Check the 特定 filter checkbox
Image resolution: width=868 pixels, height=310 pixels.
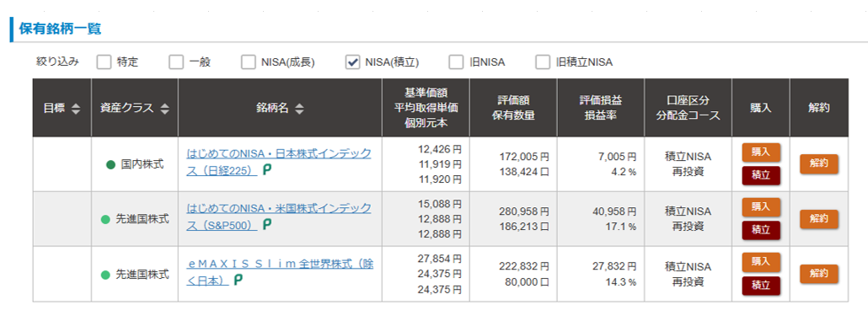tap(104, 62)
